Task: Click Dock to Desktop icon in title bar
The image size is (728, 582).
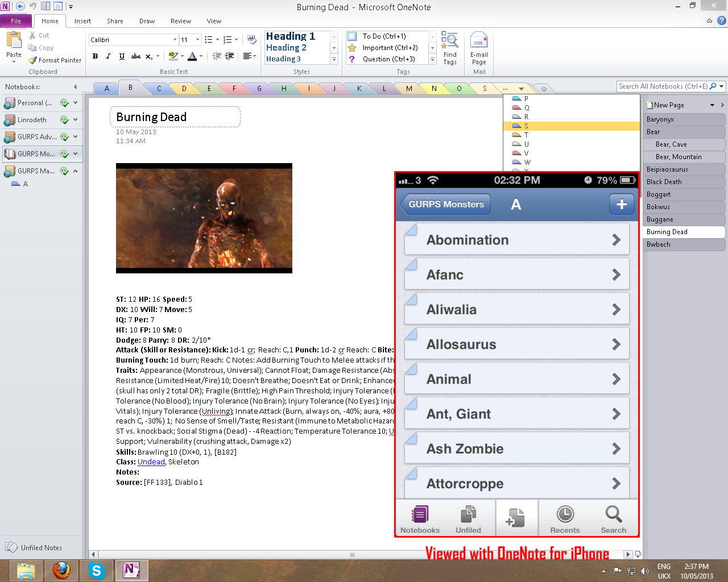Action: coord(46,6)
